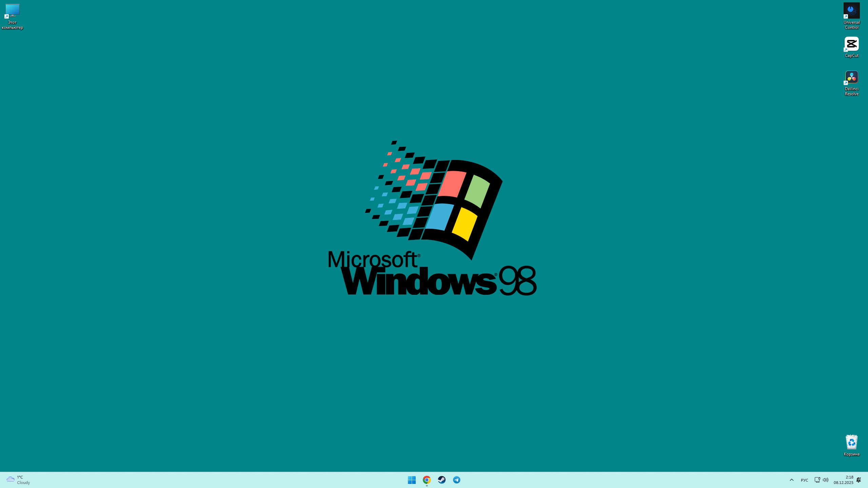Open Telegram from the taskbar
868x488 pixels.
(x=456, y=480)
